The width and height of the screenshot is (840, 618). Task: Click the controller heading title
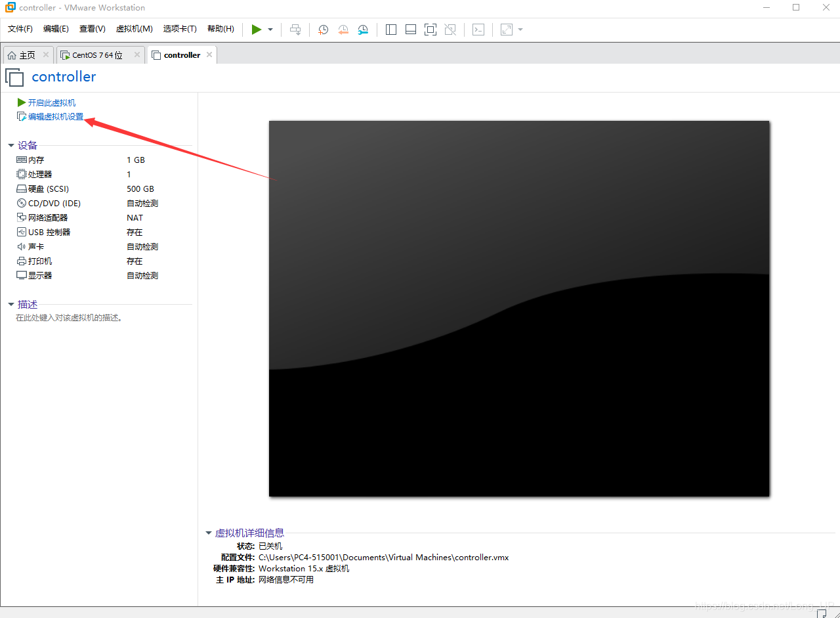pyautogui.click(x=64, y=77)
